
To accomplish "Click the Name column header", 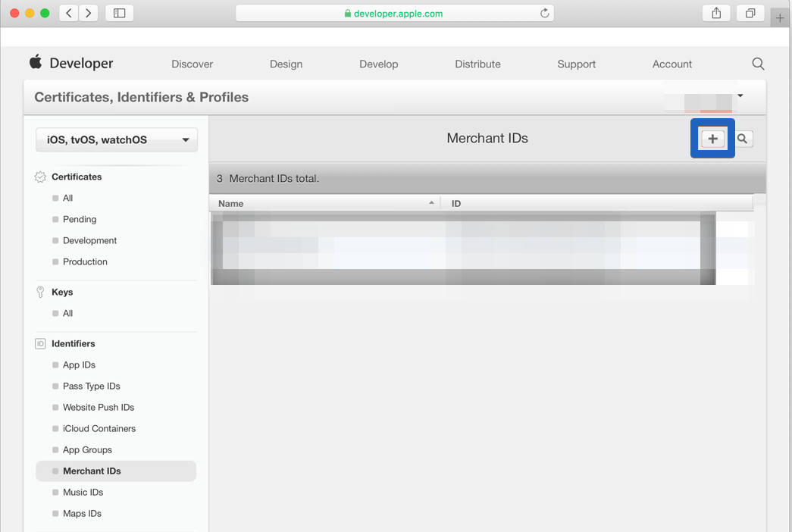I will [231, 203].
